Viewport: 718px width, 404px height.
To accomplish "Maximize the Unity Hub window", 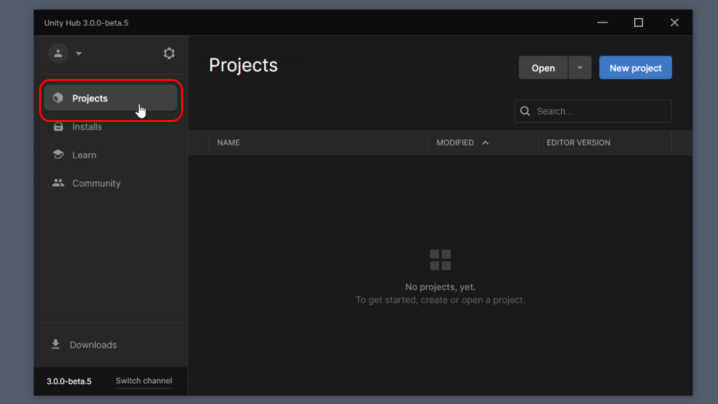I will [638, 22].
